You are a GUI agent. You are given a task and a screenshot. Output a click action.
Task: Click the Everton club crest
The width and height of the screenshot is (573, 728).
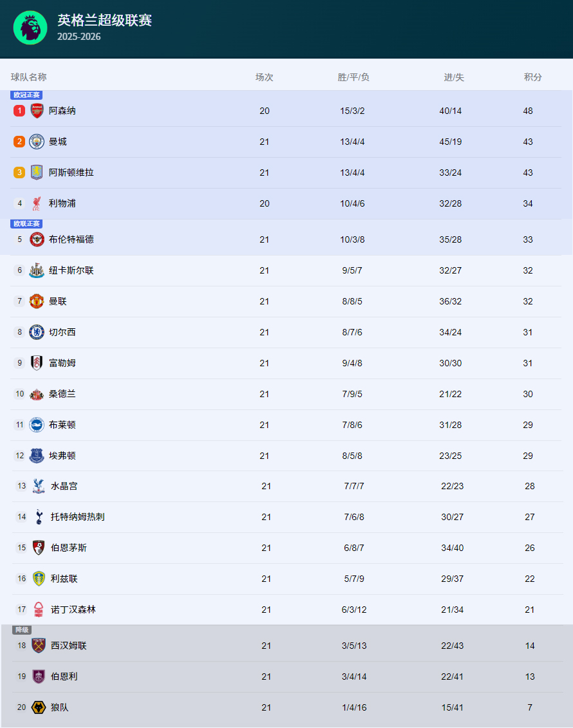point(37,456)
